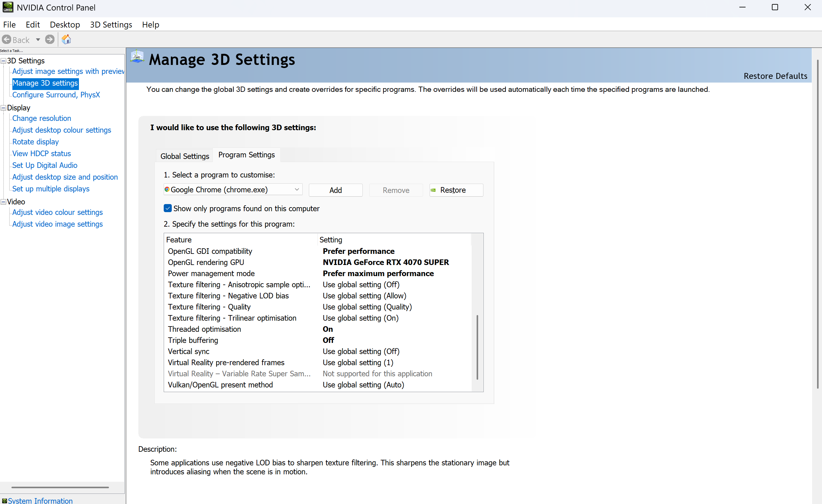The image size is (822, 504).
Task: Open Set Up Digital Audio
Action: tap(45, 165)
